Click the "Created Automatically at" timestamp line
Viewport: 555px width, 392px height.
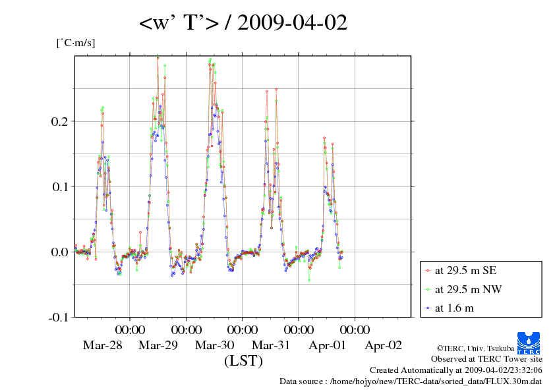tap(456, 370)
